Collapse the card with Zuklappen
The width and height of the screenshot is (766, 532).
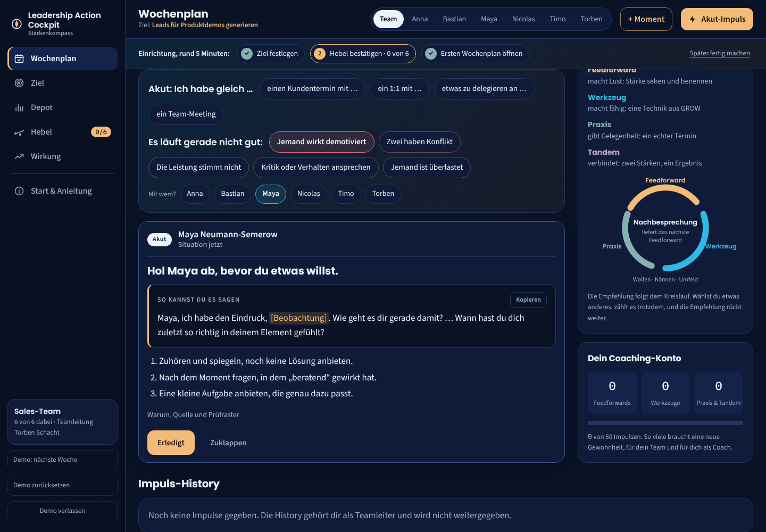coord(228,443)
